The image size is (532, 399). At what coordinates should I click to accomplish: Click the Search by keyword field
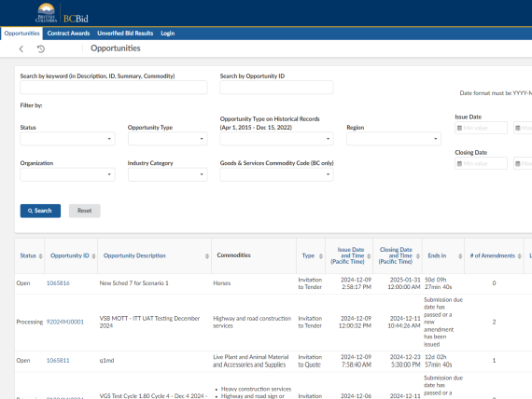click(114, 88)
